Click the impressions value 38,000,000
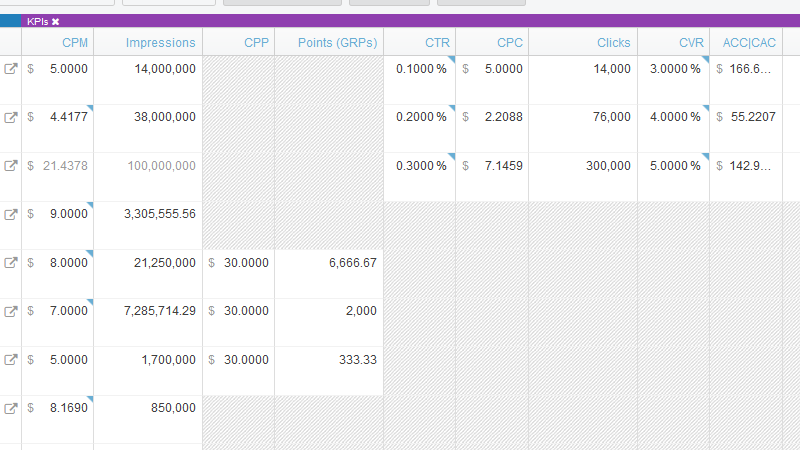Viewport: 800px width, 450px height. click(x=165, y=117)
